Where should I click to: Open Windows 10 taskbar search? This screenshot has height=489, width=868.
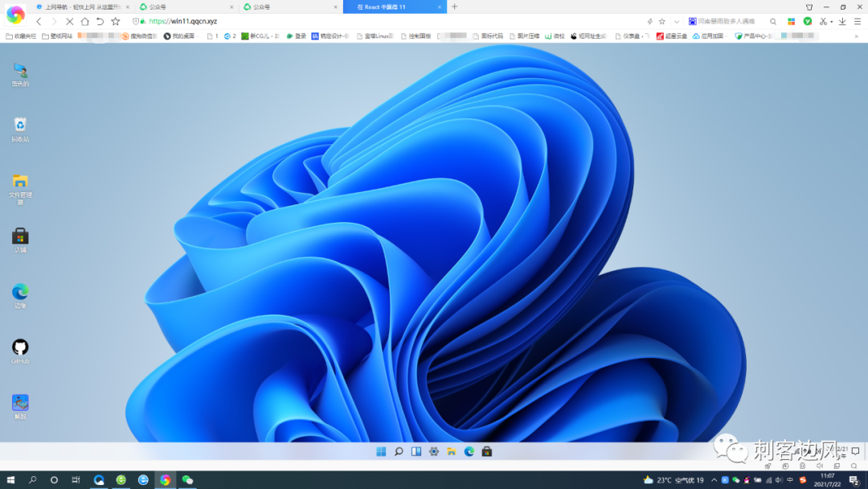coord(33,479)
